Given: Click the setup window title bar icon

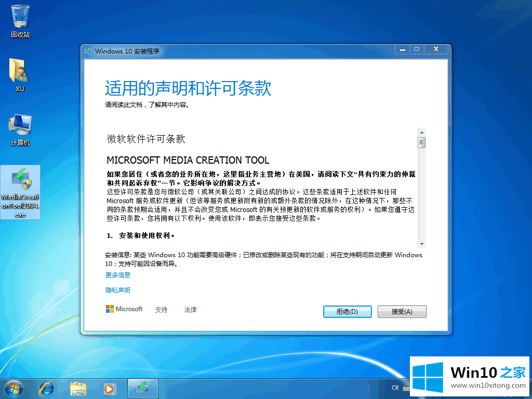Looking at the screenshot, I should pyautogui.click(x=88, y=51).
